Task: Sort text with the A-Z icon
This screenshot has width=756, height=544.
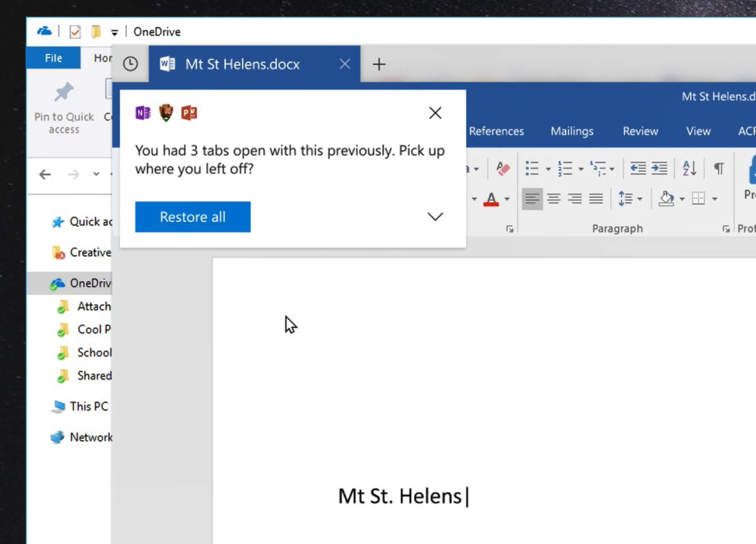Action: point(689,168)
